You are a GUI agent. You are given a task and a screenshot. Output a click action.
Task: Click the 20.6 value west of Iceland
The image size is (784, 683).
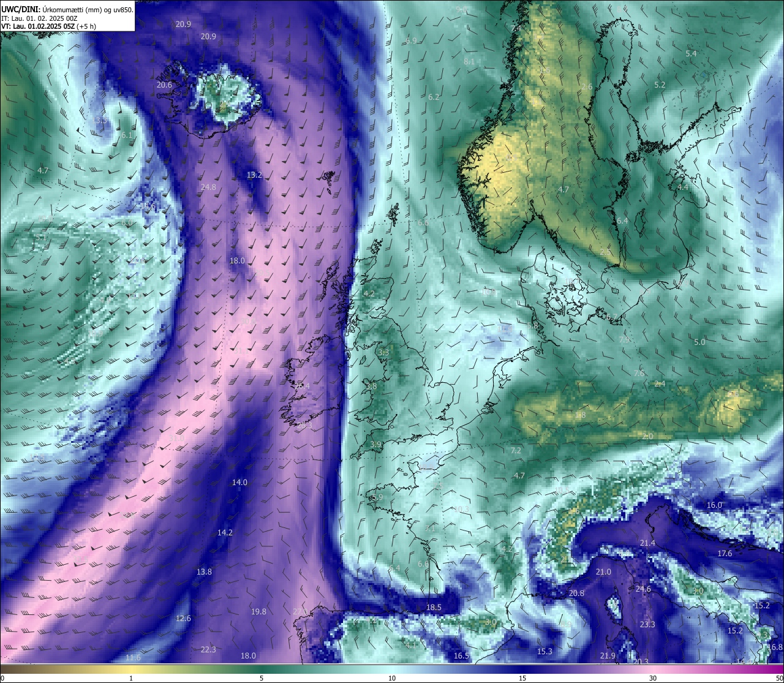(x=164, y=85)
